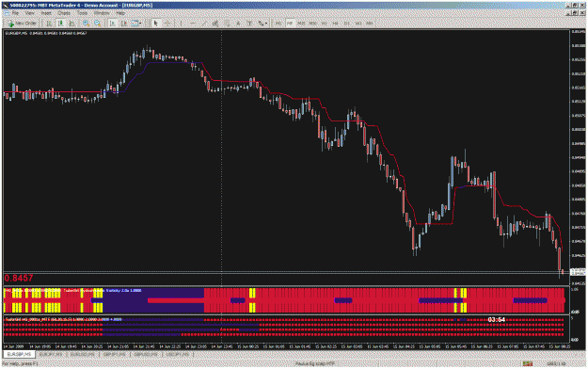Viewport: 588px width, 369px height.
Task: Open the arrows objects dropdown
Action: tap(262, 24)
